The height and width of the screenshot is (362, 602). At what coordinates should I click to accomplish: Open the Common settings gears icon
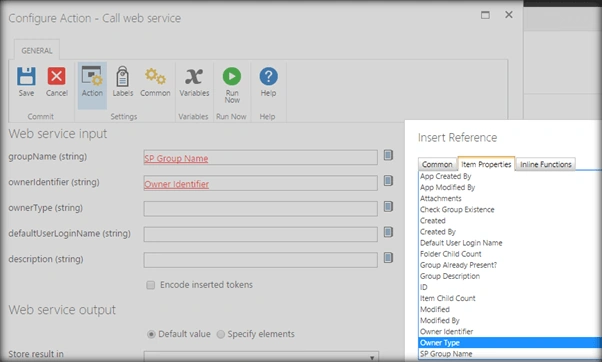pyautogui.click(x=155, y=76)
